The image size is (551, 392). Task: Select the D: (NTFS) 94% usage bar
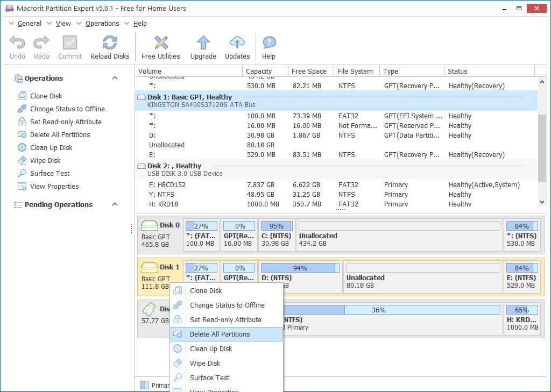coord(300,268)
